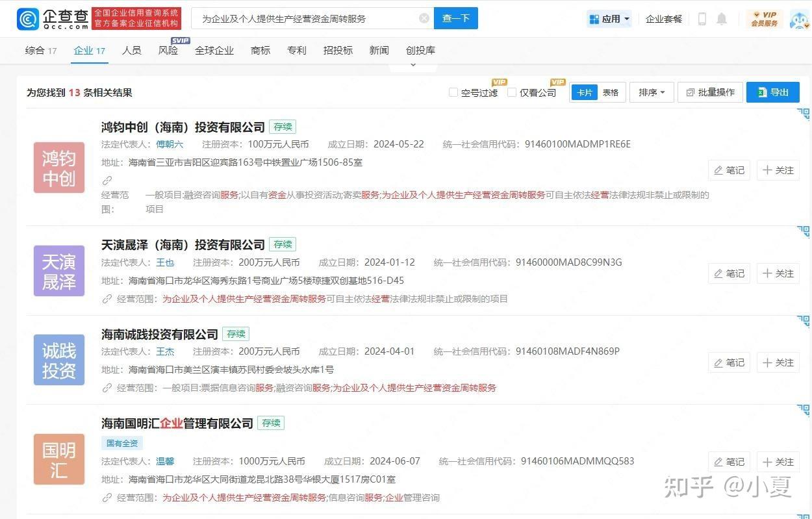Enable the 空号过滤 checkbox
Image resolution: width=812 pixels, height=519 pixels.
[x=453, y=92]
